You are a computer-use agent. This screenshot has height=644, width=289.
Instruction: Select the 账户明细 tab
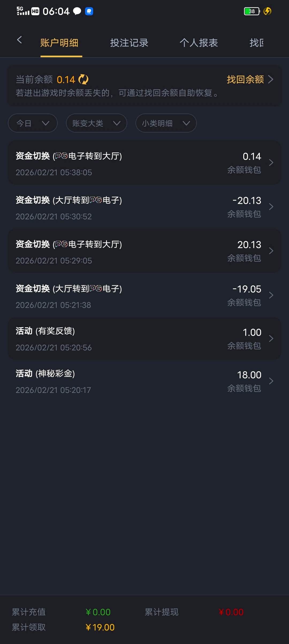(59, 43)
